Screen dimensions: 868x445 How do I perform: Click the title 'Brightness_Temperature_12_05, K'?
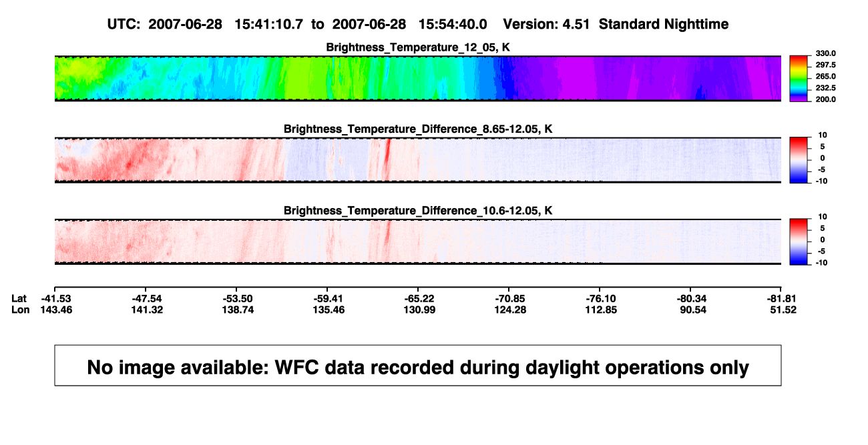tap(418, 47)
